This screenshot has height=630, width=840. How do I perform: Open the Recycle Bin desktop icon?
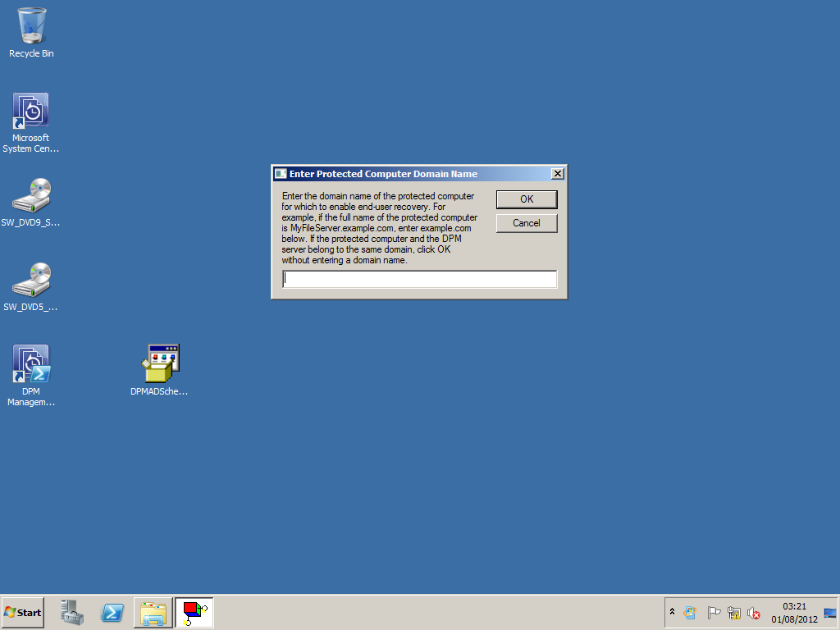[x=32, y=32]
